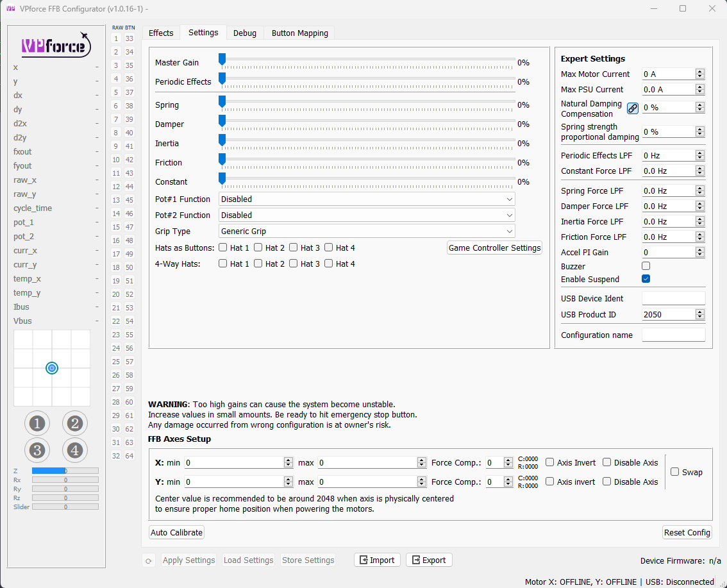727x588 pixels.
Task: Open the Grip Type dropdown
Action: click(x=367, y=231)
